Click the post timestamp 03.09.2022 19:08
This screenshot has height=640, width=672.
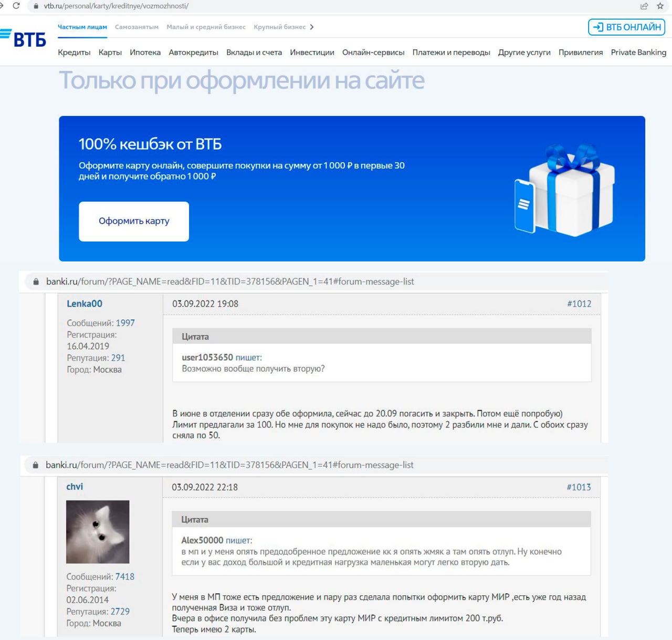(205, 304)
